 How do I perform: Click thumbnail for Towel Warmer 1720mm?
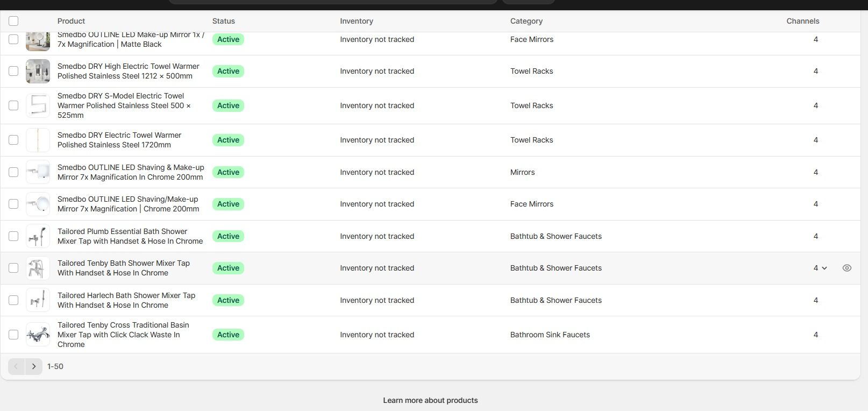tap(38, 140)
